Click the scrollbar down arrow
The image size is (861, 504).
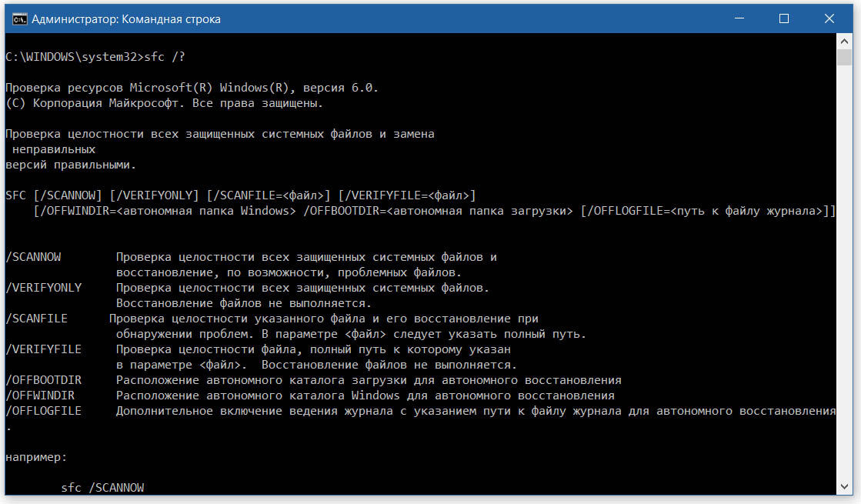(844, 486)
